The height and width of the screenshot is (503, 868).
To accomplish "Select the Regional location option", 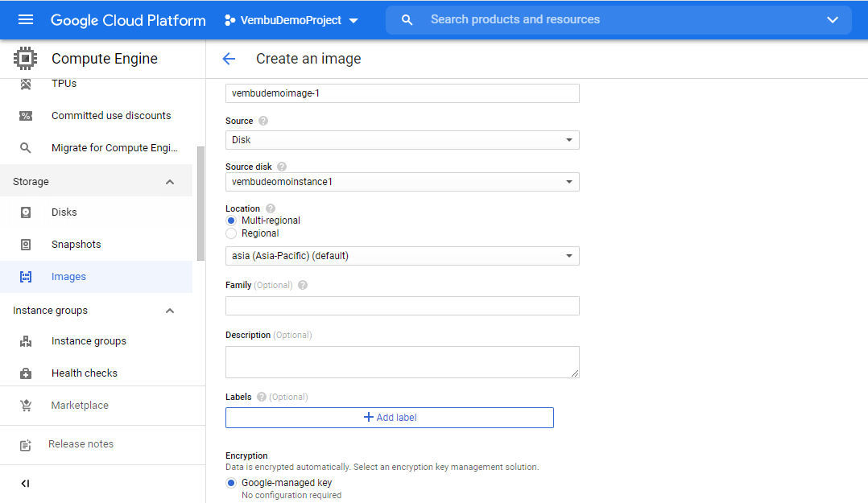I will pyautogui.click(x=231, y=233).
